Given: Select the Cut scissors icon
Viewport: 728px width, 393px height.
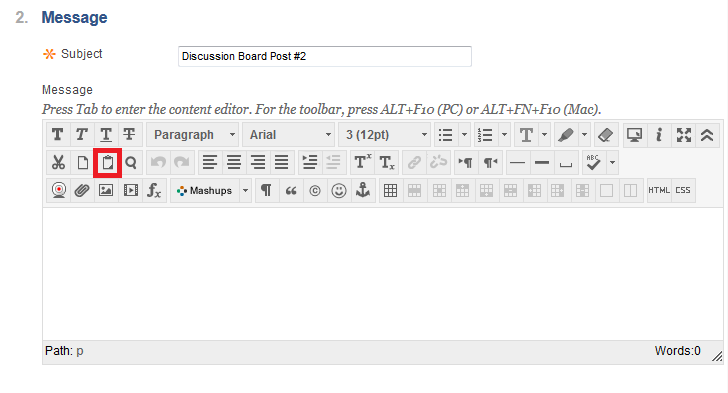Looking at the screenshot, I should click(58, 163).
